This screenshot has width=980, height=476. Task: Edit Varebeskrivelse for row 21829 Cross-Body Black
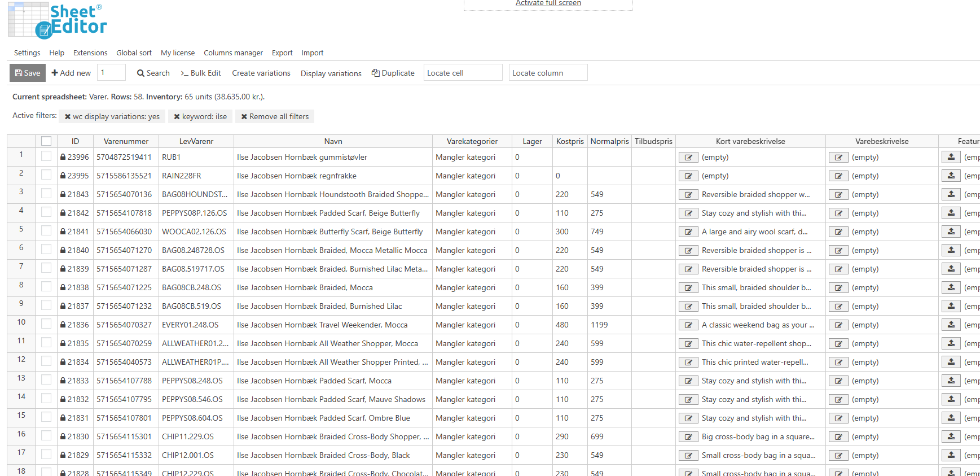838,456
